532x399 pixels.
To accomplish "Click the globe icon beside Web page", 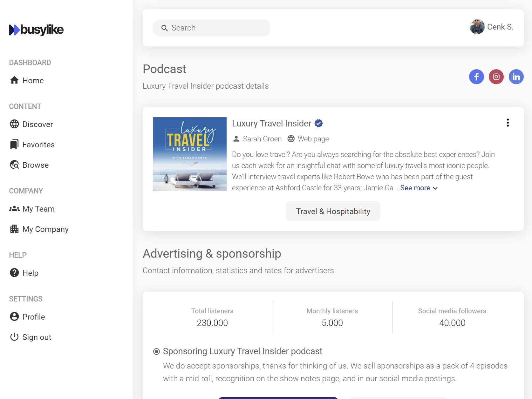I will [x=291, y=139].
